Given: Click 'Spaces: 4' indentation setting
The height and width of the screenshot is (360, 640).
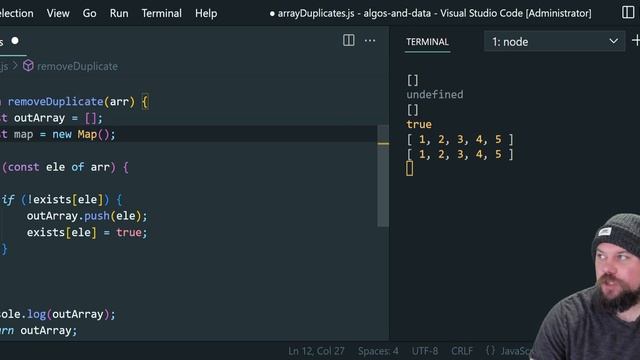Looking at the screenshot, I should tap(378, 351).
